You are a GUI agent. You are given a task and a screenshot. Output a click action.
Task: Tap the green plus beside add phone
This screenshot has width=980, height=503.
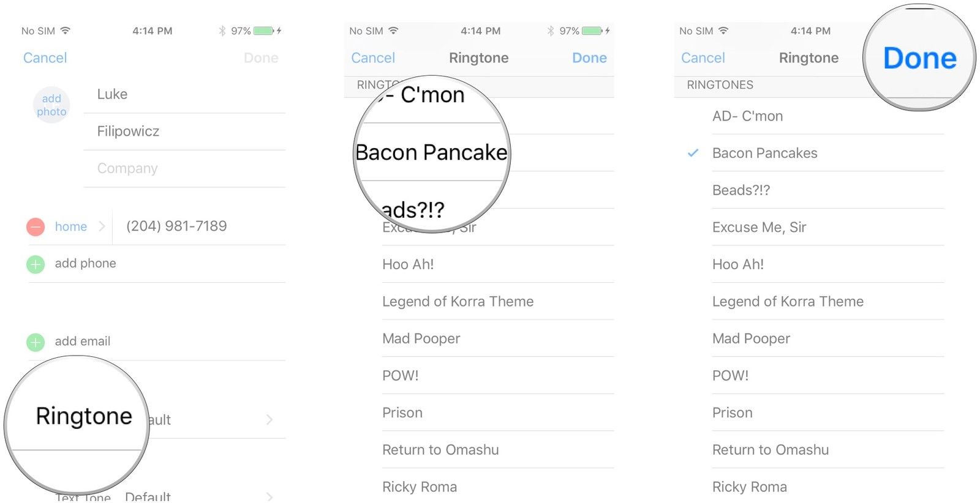(36, 264)
